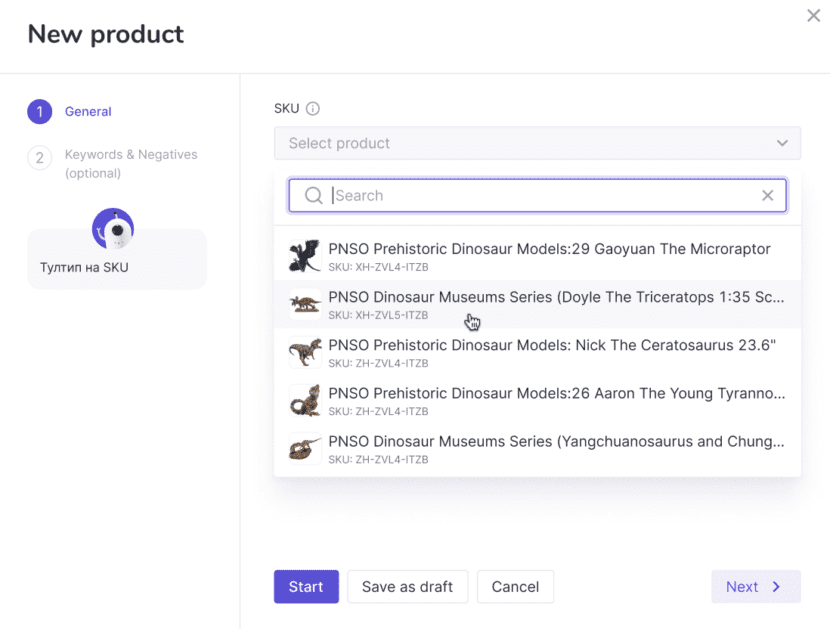Click the Aaron Young Tyranno product thumbnail
The width and height of the screenshot is (830, 629).
click(x=305, y=400)
